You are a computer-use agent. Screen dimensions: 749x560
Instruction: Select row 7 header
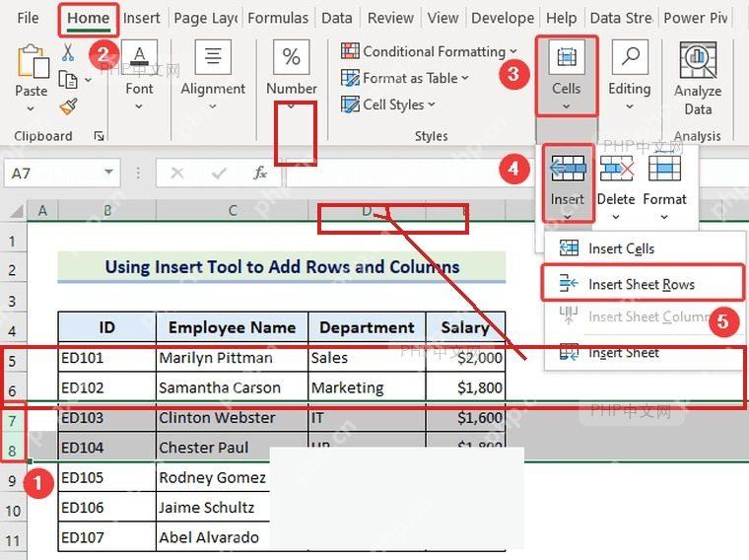point(13,421)
